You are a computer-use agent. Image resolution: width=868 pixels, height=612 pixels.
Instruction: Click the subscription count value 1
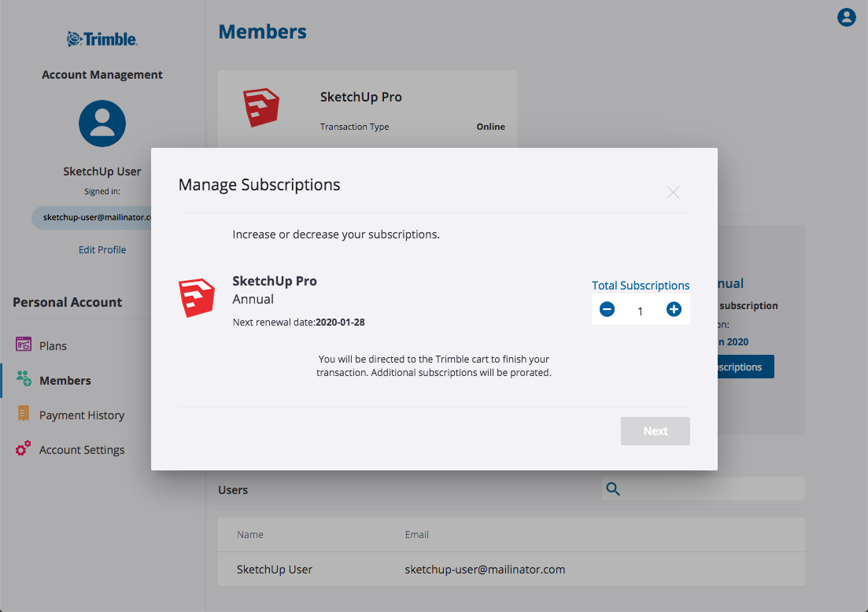[x=640, y=312]
